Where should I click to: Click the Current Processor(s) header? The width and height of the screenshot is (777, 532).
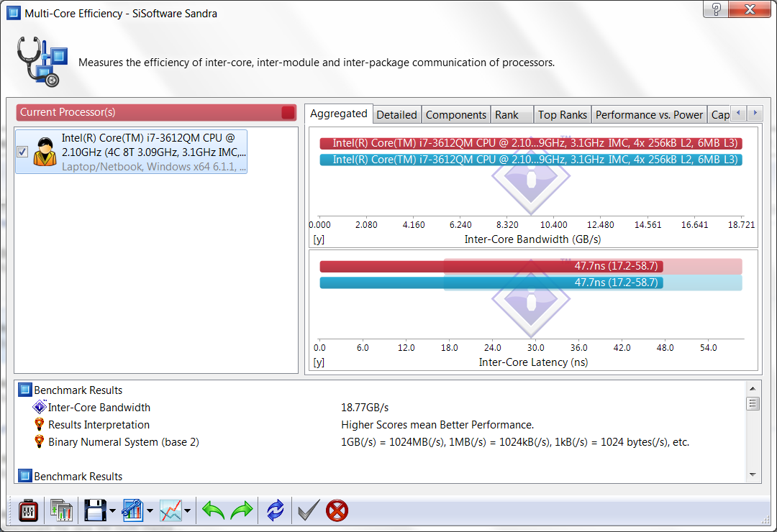(156, 112)
